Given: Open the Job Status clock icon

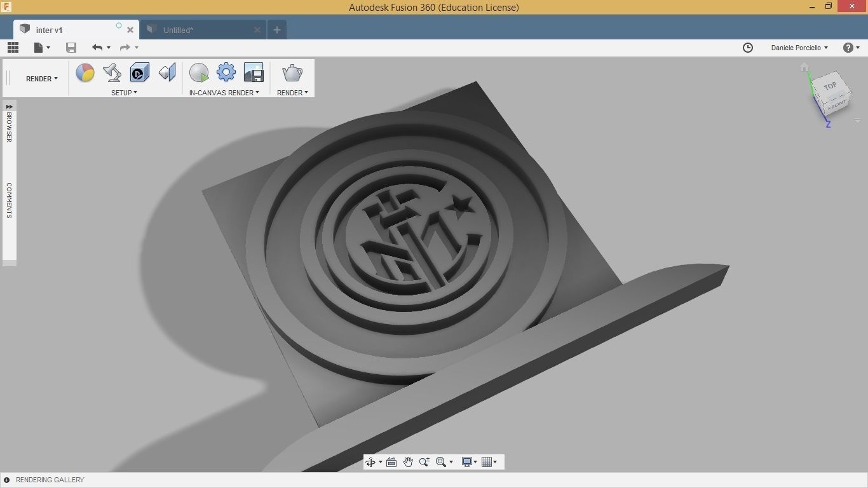Looking at the screenshot, I should (748, 48).
